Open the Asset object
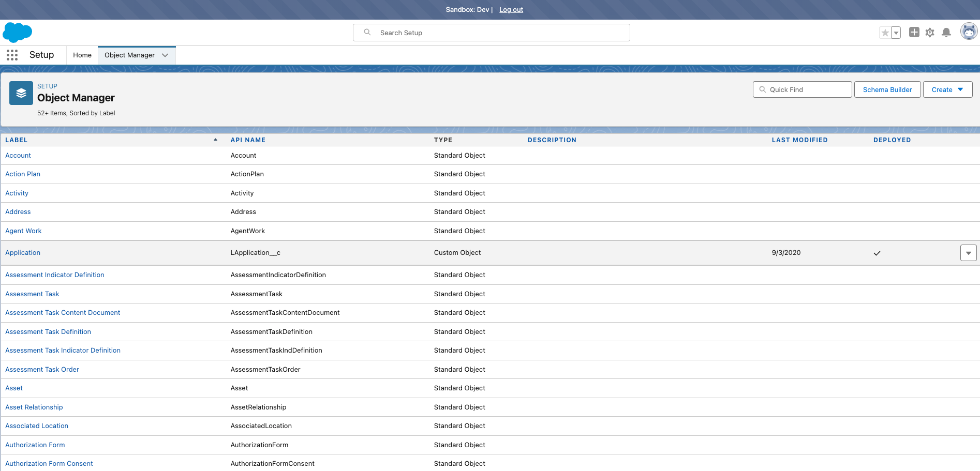Viewport: 980px width, 471px height. [x=14, y=388]
